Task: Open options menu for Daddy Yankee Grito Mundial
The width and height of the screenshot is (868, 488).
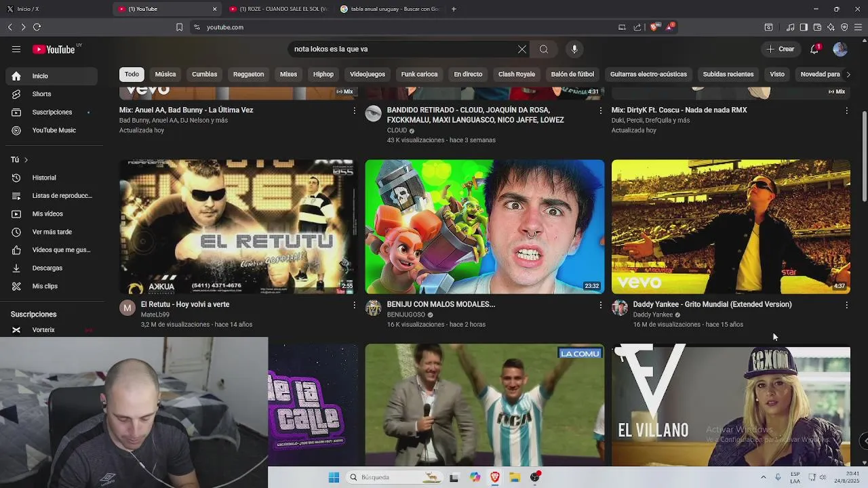Action: tap(846, 305)
